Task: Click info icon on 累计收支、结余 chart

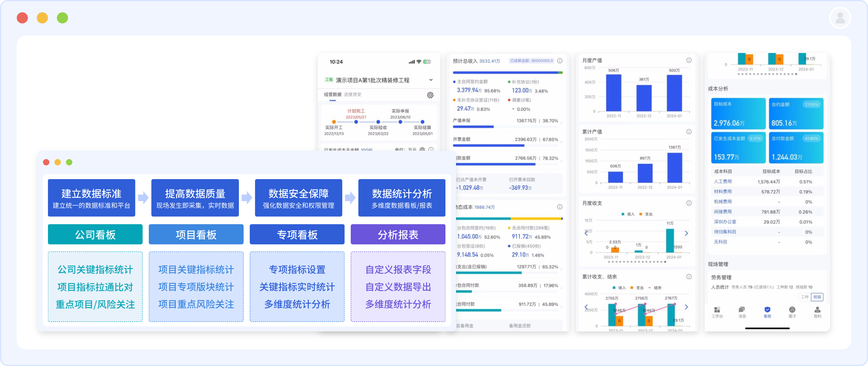Action: tap(689, 277)
